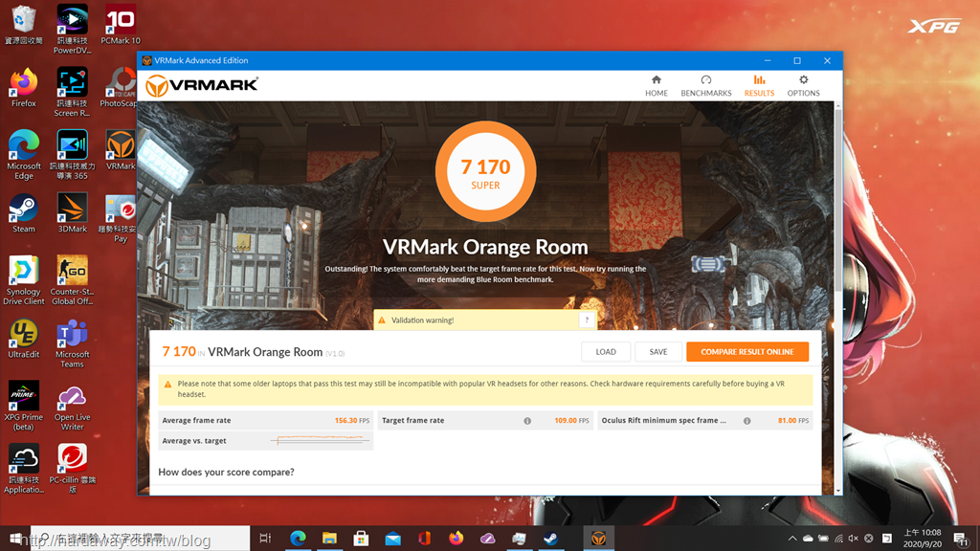The image size is (980, 551).
Task: Open the Windows Start menu
Action: pos(15,538)
